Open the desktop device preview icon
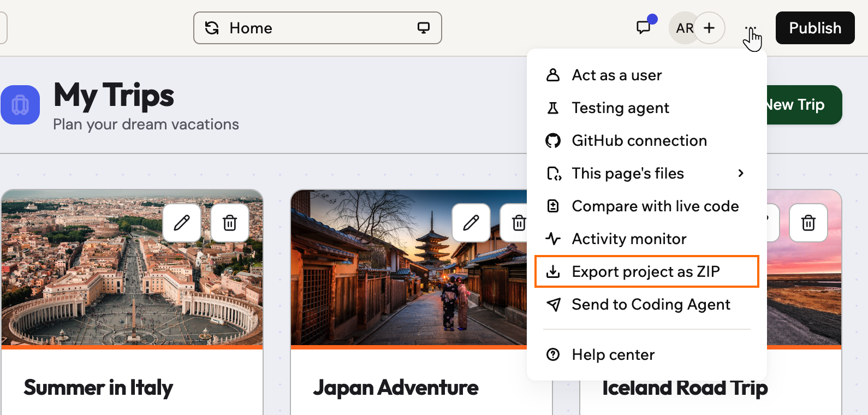This screenshot has width=868, height=415. [x=424, y=28]
